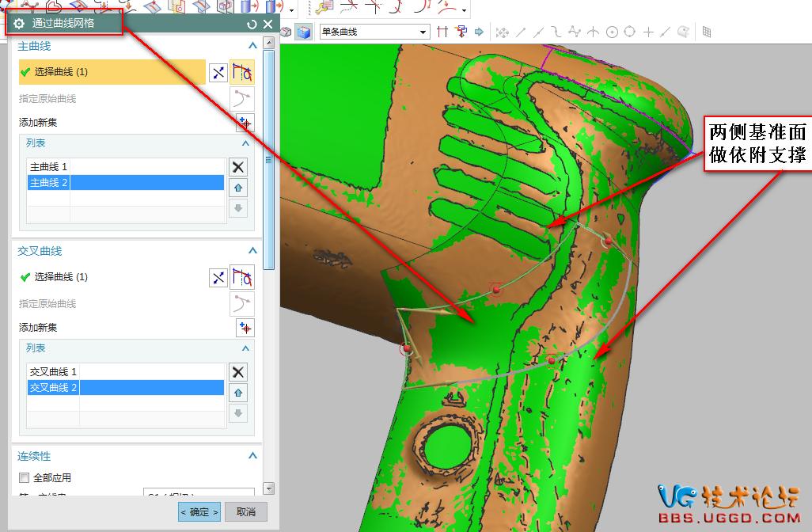Enable the 全部应用 checkbox

point(25,478)
